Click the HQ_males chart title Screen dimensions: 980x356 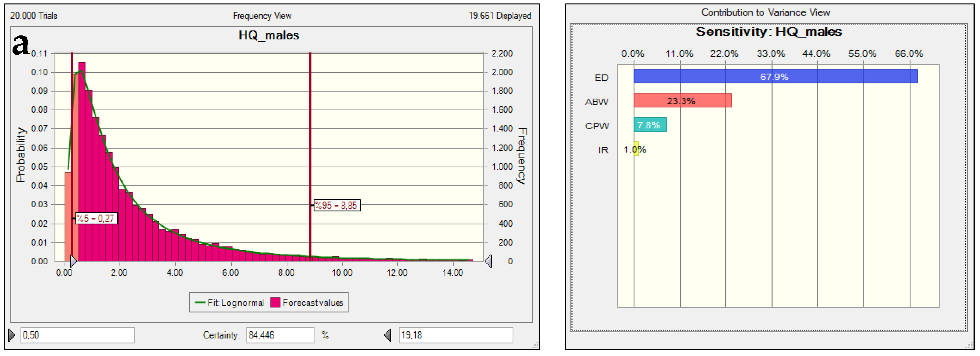[x=269, y=35]
